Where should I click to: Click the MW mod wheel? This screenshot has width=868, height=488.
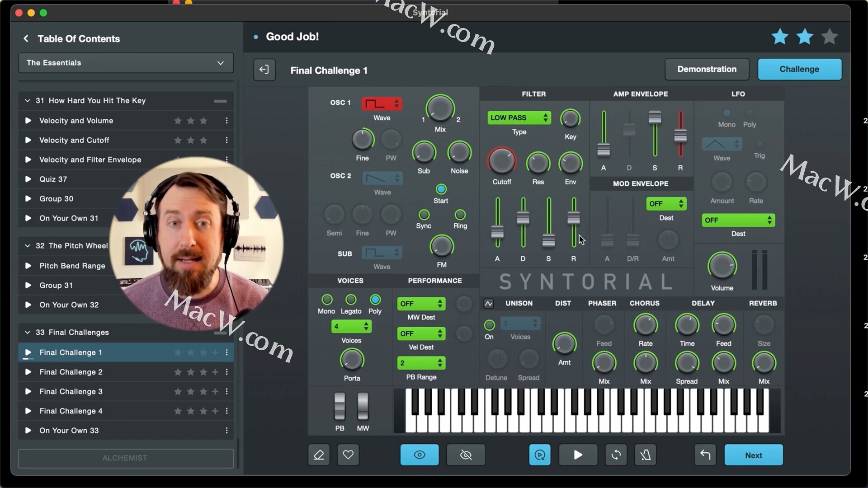(x=363, y=406)
